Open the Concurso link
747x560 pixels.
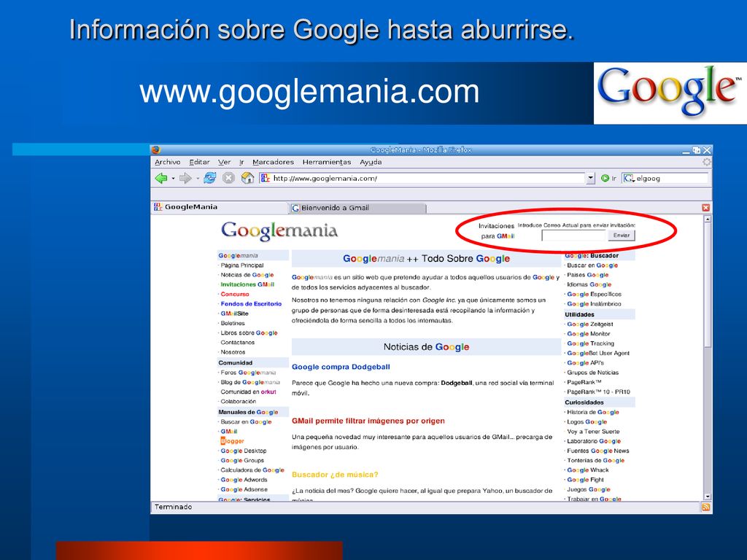[235, 295]
